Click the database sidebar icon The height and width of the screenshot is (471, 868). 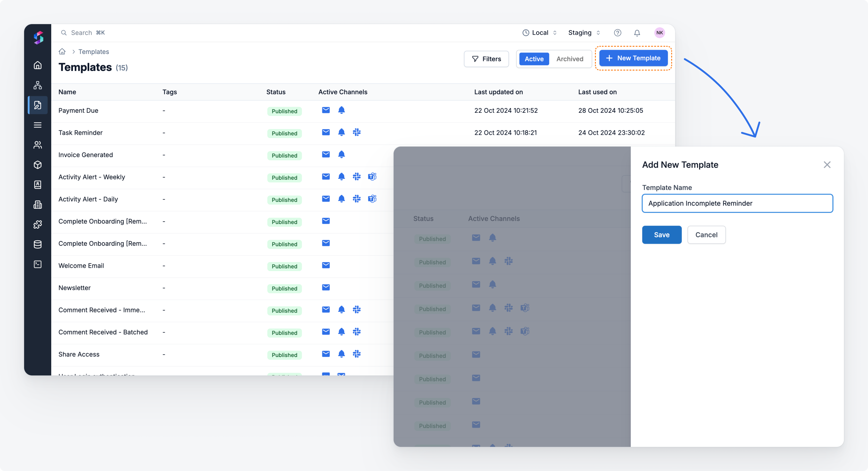38,245
